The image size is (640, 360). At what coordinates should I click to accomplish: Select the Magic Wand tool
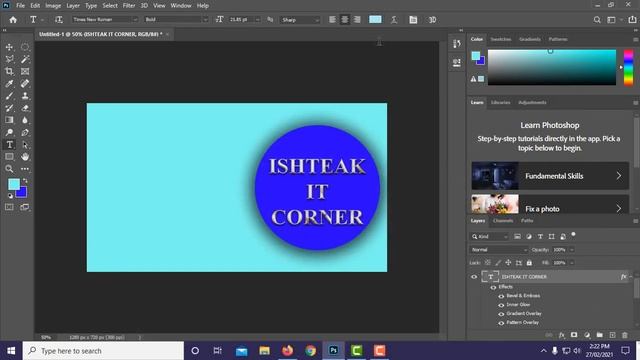(25, 59)
